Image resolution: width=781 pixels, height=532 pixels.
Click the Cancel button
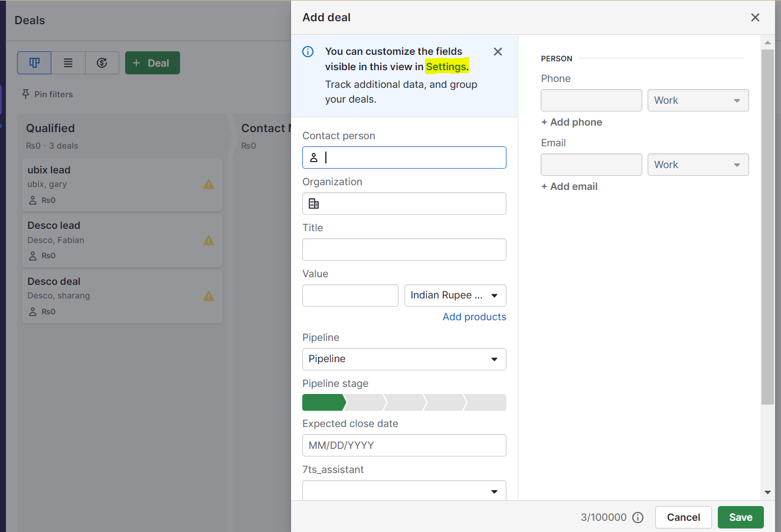click(683, 517)
